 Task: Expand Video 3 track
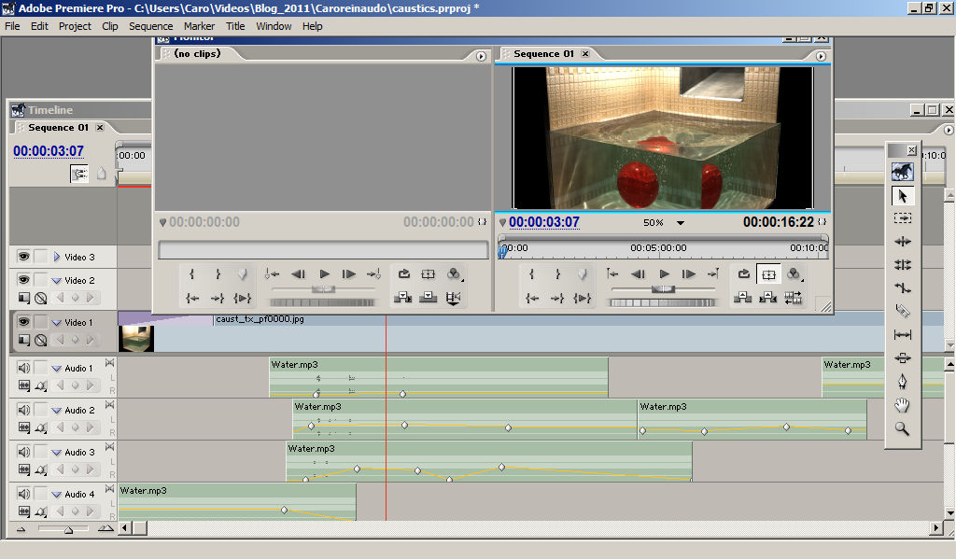57,257
